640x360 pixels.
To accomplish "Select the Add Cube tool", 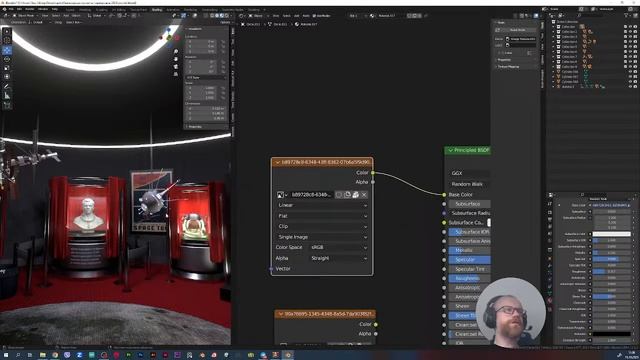I will pos(7,105).
